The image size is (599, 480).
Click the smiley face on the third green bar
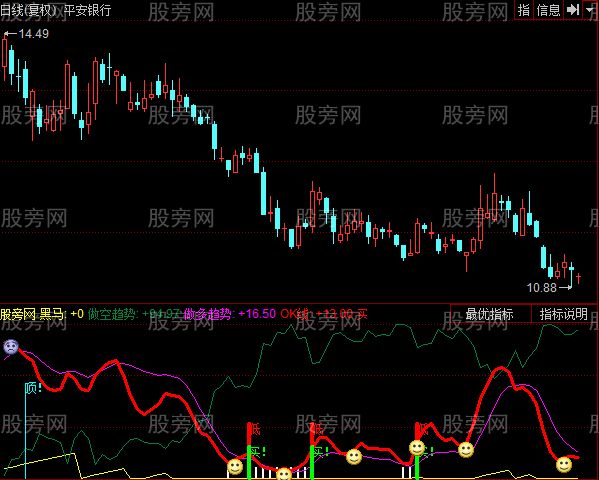417,448
